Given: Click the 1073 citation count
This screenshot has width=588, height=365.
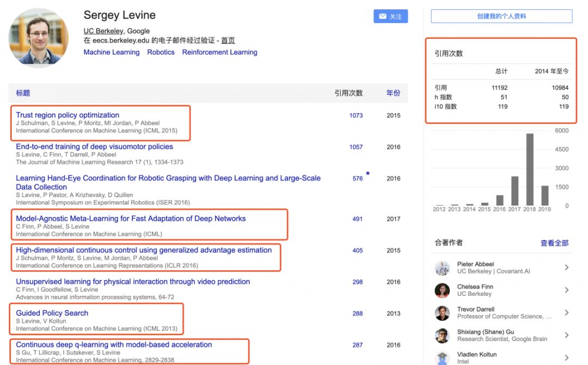Looking at the screenshot, I should [x=356, y=115].
